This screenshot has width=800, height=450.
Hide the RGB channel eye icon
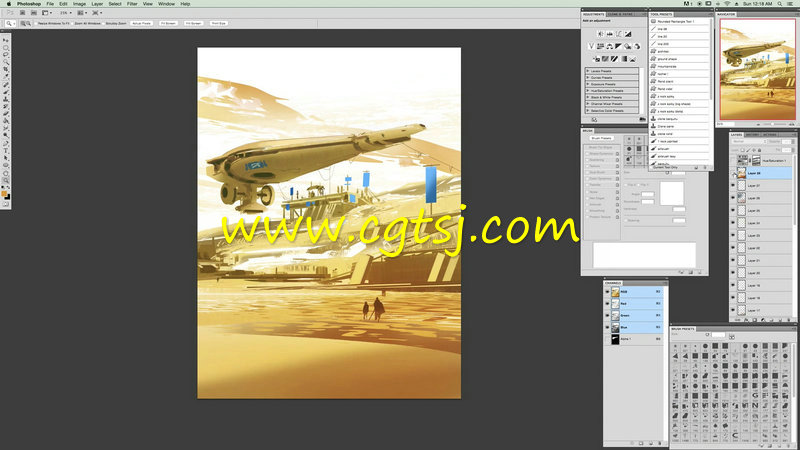(607, 292)
